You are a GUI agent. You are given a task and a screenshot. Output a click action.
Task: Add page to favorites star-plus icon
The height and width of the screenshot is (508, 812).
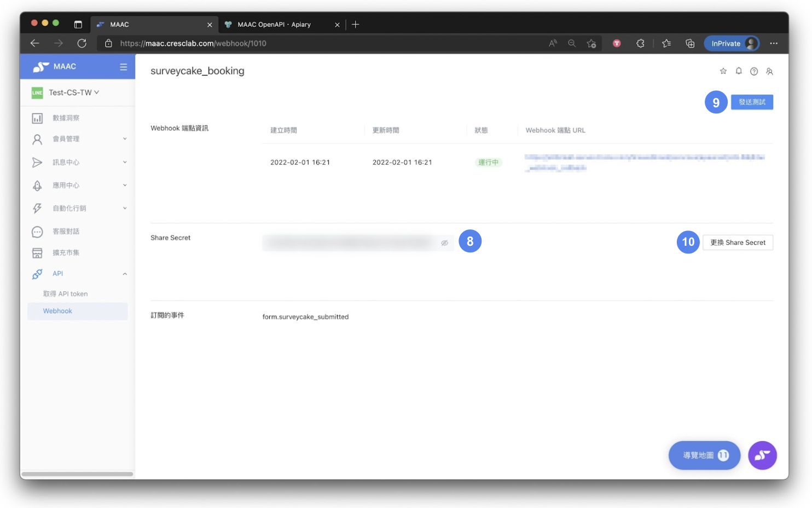click(591, 43)
